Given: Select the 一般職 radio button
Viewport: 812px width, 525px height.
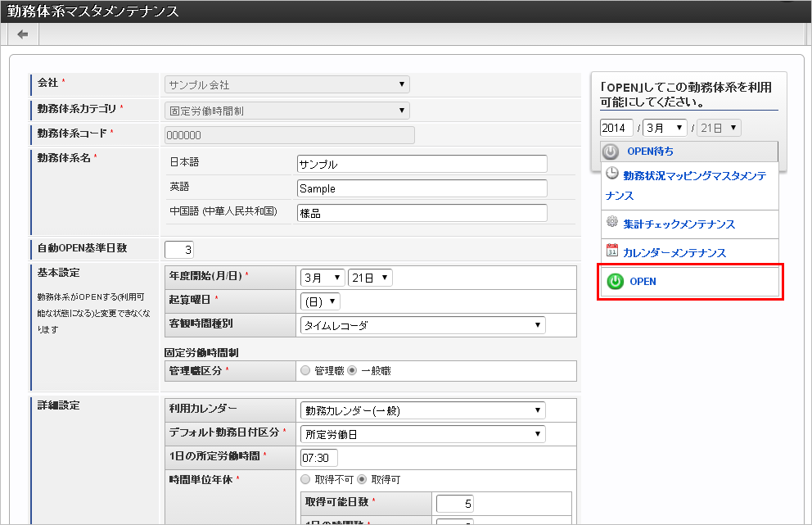Looking at the screenshot, I should pos(352,370).
